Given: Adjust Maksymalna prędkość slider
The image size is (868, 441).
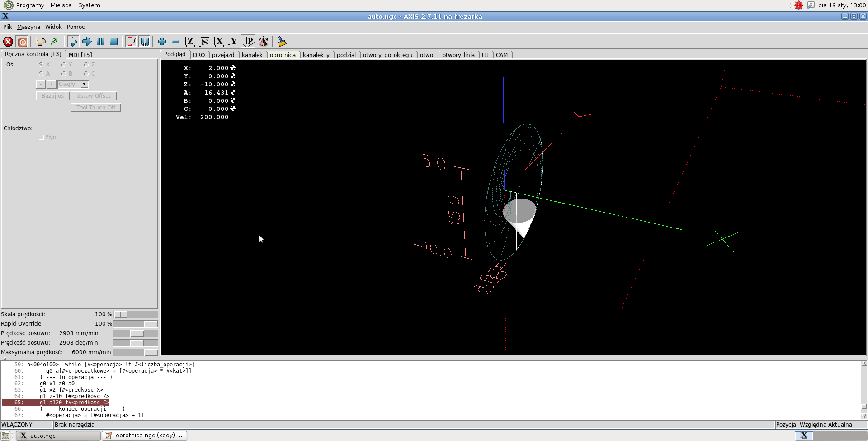Looking at the screenshot, I should [x=135, y=352].
